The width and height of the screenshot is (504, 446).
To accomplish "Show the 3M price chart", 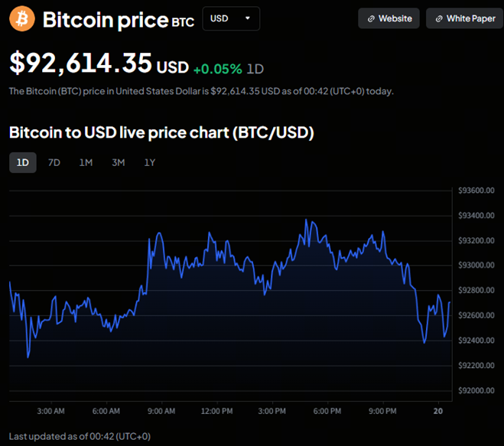I will point(118,162).
